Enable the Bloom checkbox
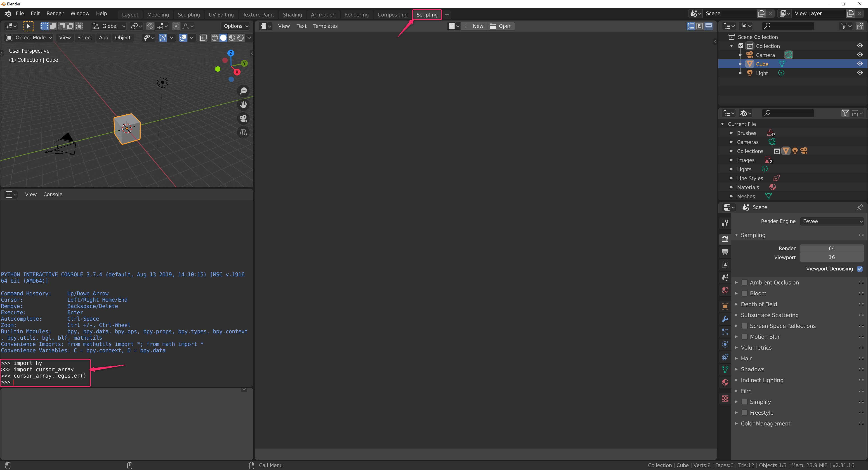The image size is (868, 470). coord(745,294)
